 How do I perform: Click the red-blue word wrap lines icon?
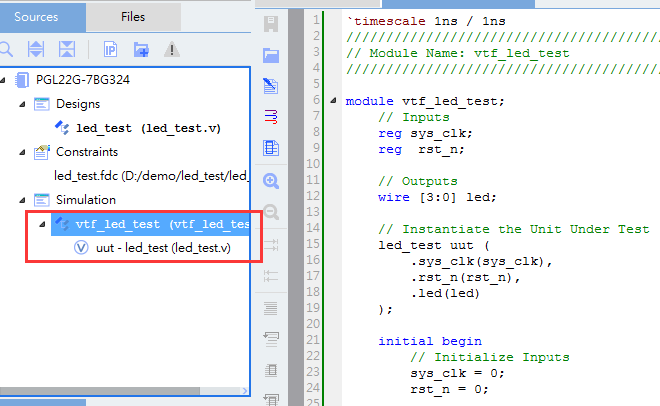pyautogui.click(x=271, y=117)
